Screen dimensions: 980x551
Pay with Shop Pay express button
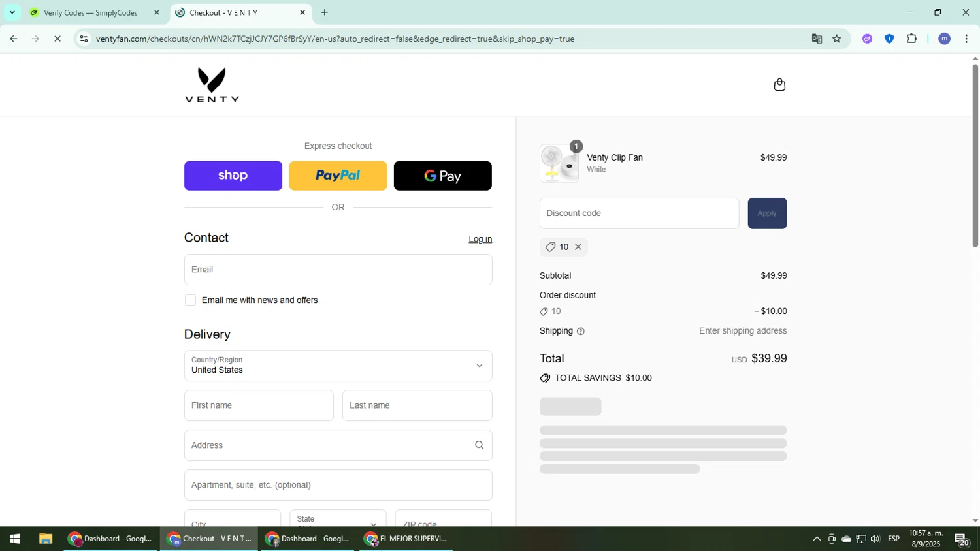point(233,176)
